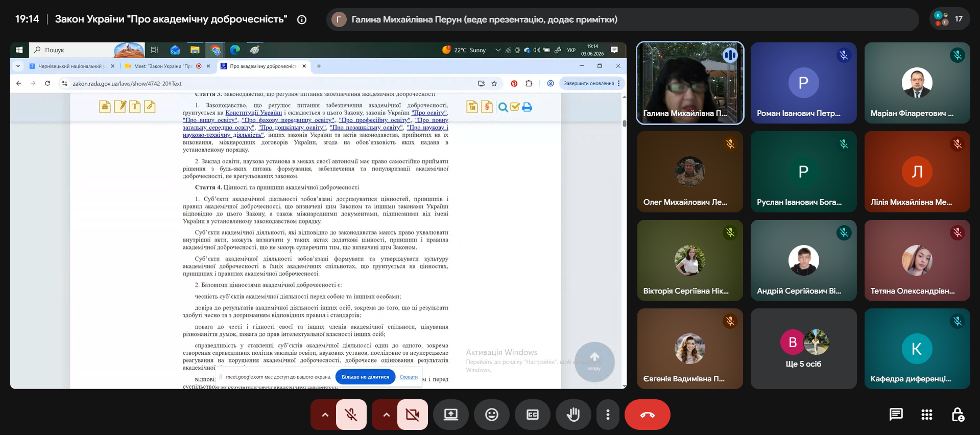
Task: Expand audio settings chevron beside microphone
Action: (x=325, y=415)
